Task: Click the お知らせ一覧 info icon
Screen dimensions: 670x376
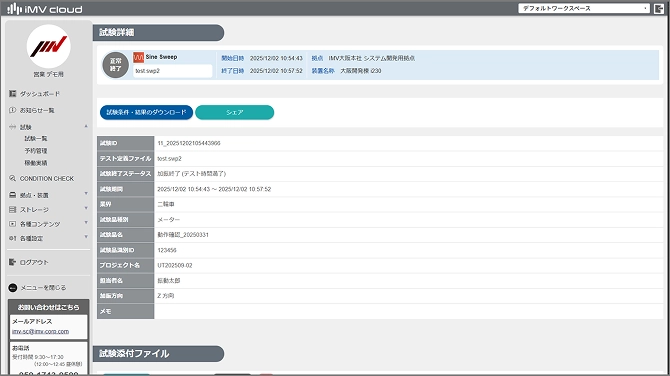Action: point(12,110)
